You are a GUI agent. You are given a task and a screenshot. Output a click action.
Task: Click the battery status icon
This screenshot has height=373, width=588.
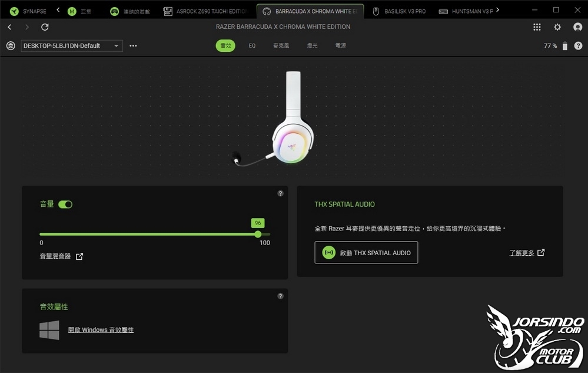click(564, 46)
